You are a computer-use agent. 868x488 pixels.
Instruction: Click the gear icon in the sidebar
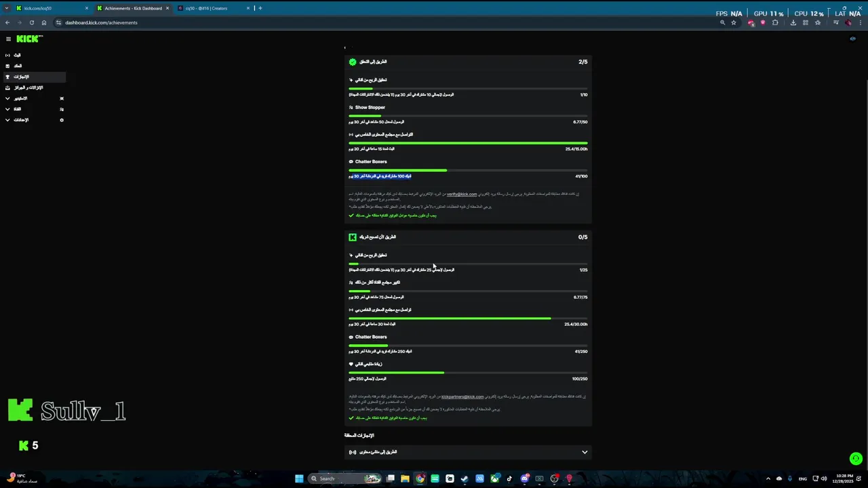point(62,120)
